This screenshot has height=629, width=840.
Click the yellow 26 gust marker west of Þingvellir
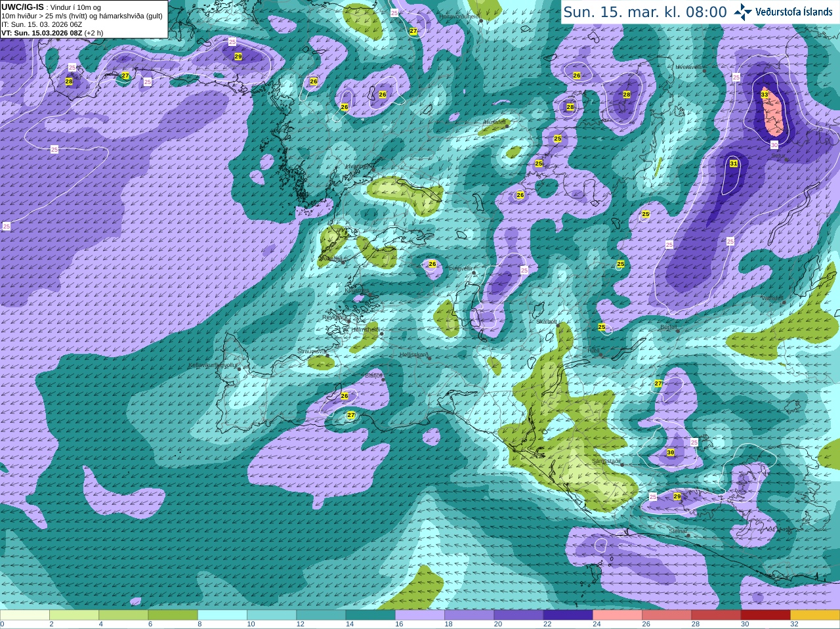click(432, 264)
